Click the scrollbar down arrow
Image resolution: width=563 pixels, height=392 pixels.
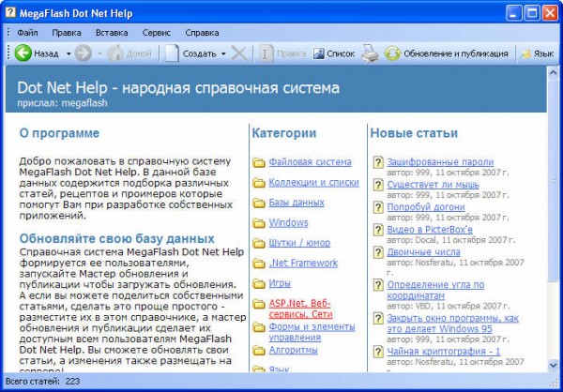554,366
